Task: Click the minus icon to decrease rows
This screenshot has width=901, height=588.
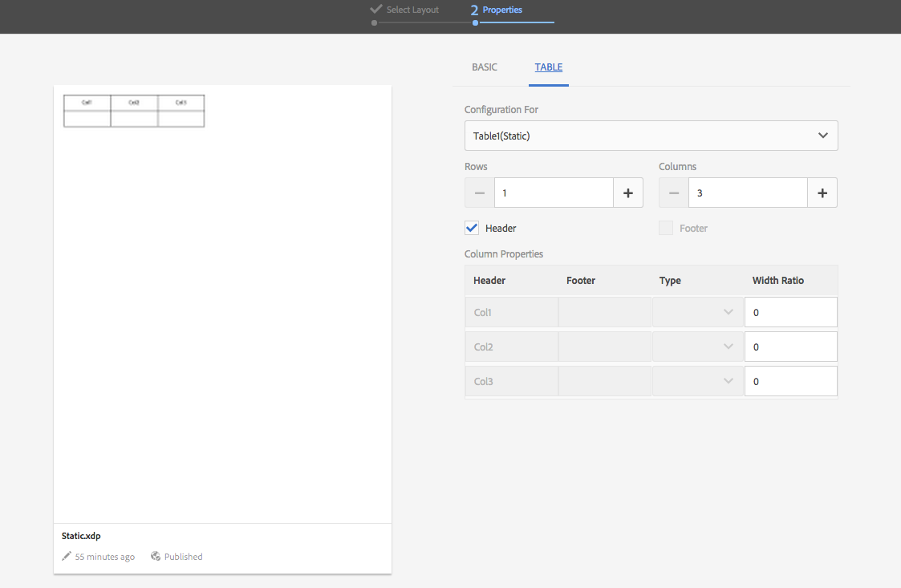Action: (x=479, y=193)
